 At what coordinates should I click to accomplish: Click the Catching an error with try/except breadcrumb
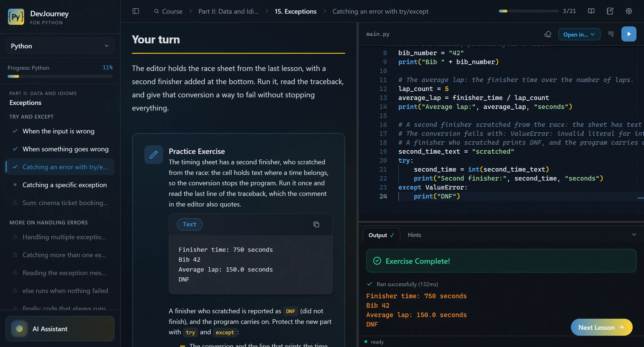pos(380,11)
